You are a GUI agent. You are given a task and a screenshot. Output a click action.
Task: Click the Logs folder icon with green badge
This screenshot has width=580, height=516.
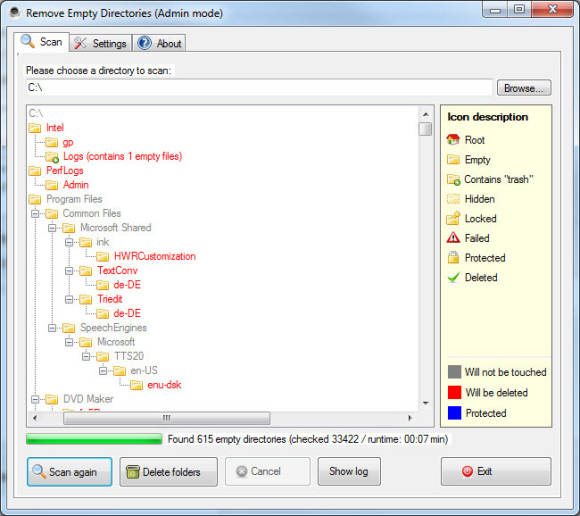coord(52,156)
